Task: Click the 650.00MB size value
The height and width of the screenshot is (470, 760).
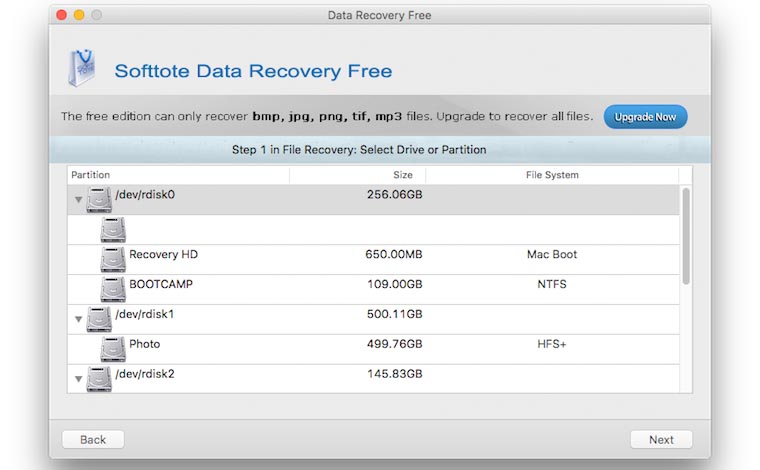Action: pyautogui.click(x=394, y=254)
